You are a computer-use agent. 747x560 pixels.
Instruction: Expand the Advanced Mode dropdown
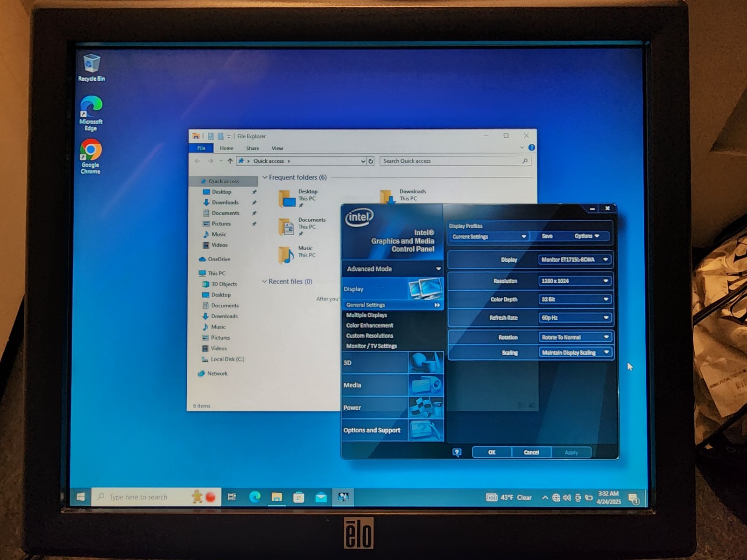[392, 269]
